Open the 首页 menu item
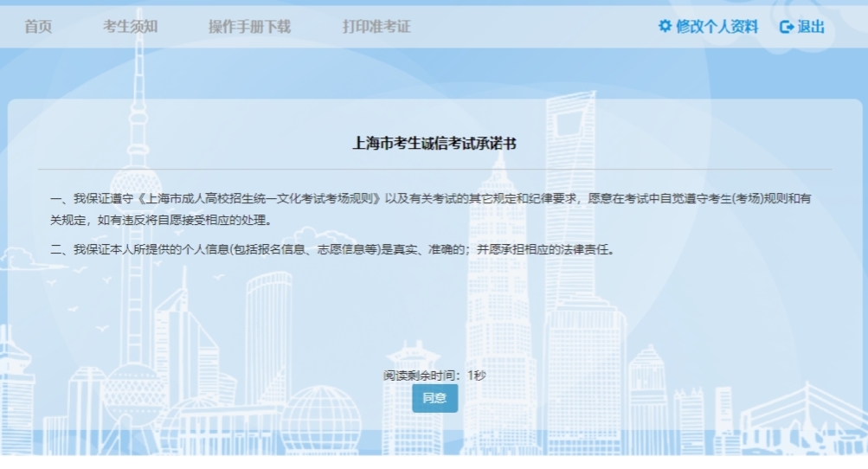This screenshot has height=469, width=868. (x=38, y=26)
